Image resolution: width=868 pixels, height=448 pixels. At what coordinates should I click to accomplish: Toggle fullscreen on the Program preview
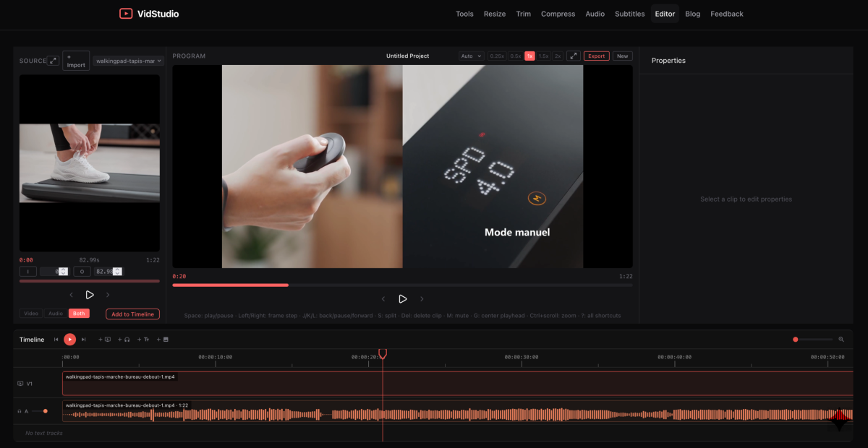tap(573, 56)
